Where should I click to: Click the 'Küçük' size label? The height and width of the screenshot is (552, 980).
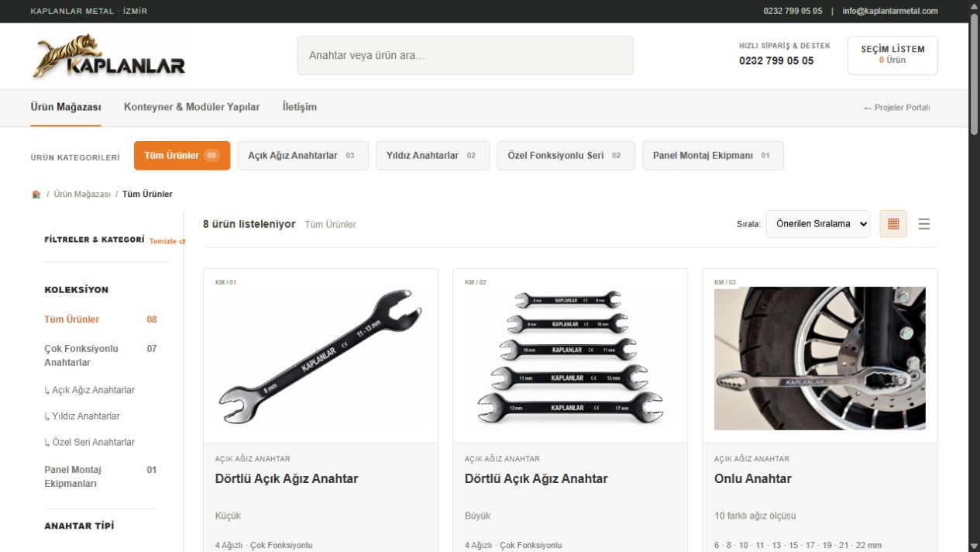click(228, 516)
